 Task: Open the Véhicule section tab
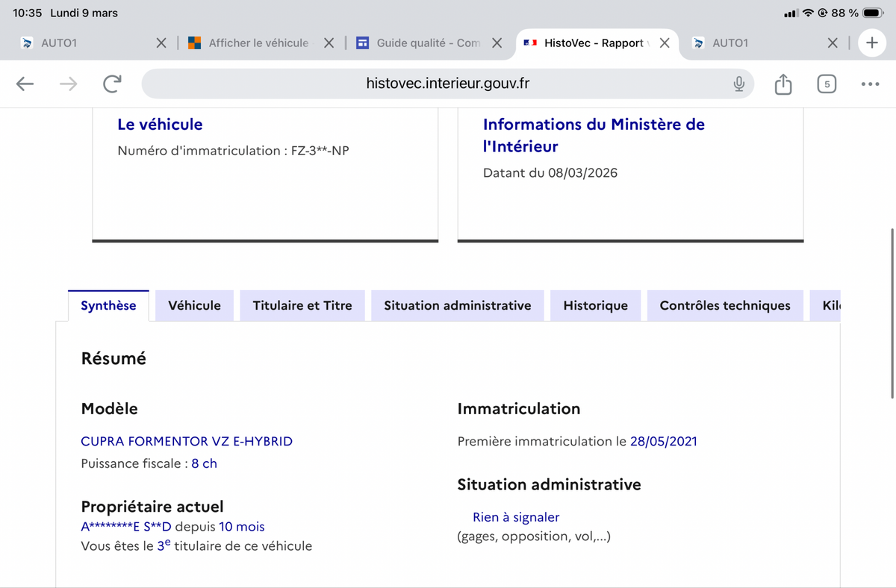pos(194,306)
